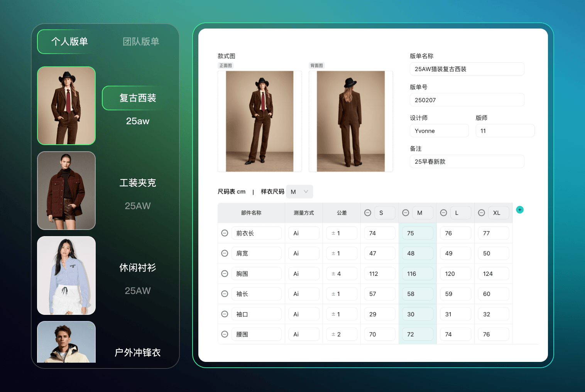Edit the 袖口 part name field

[x=257, y=314]
